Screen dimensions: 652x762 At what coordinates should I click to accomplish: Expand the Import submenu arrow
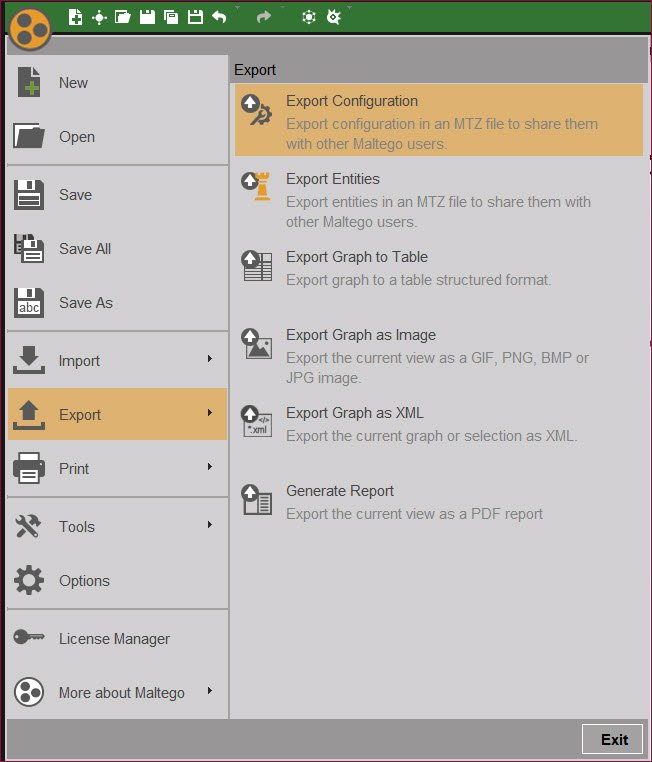[x=210, y=359]
